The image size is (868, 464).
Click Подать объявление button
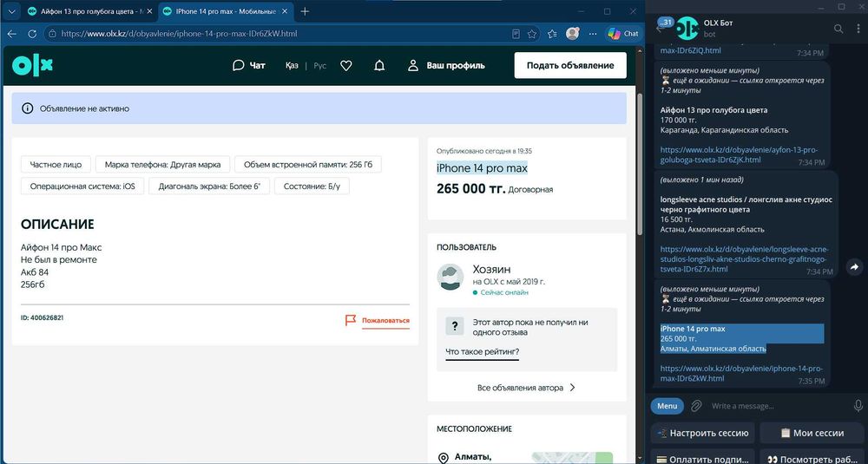click(570, 65)
